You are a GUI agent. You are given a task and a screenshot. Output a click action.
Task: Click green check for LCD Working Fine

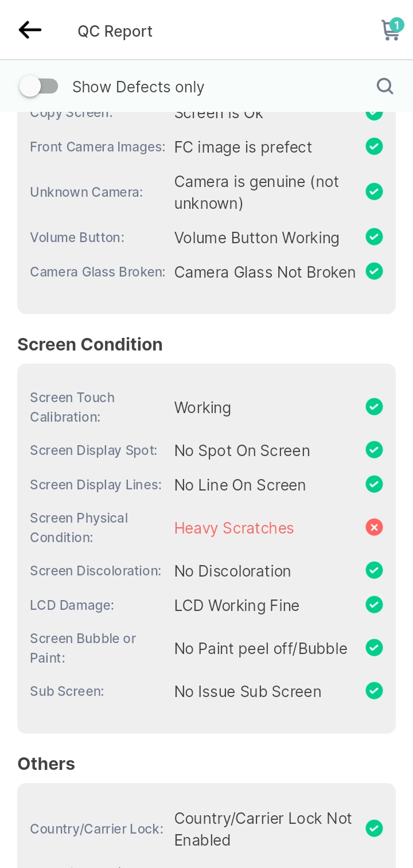(x=375, y=605)
